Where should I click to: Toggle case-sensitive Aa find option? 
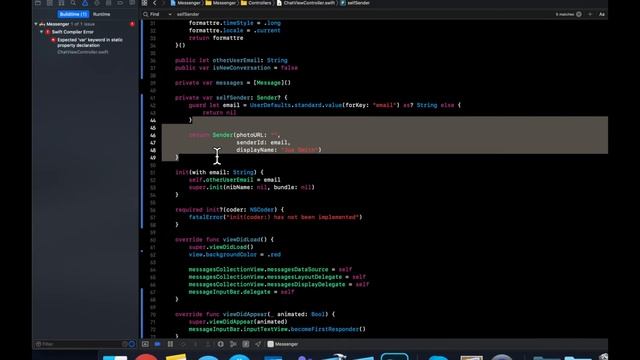point(602,14)
